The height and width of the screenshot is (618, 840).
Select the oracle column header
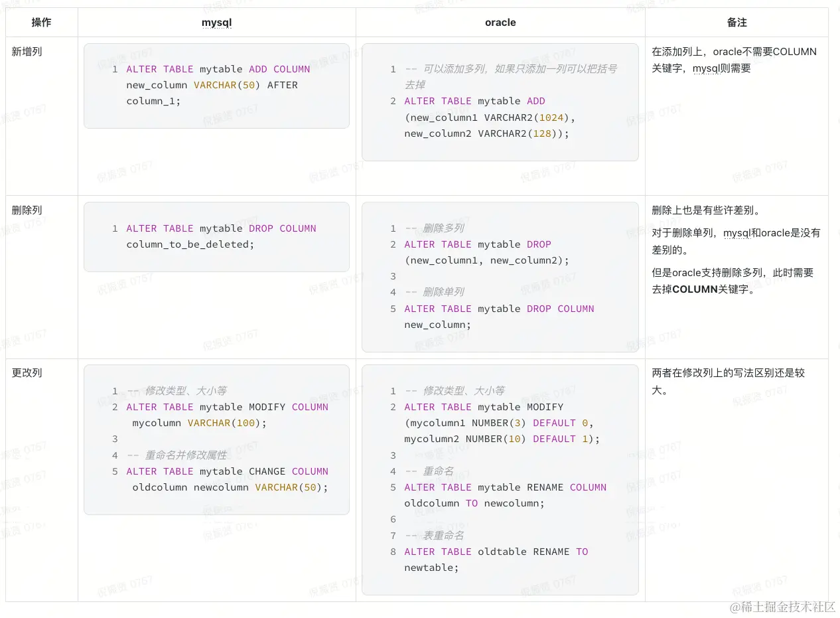(x=500, y=22)
